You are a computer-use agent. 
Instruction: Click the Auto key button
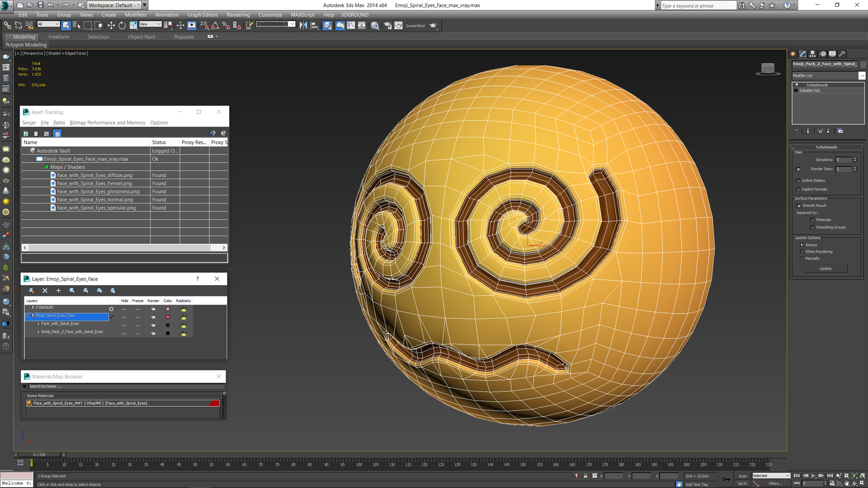(x=743, y=476)
